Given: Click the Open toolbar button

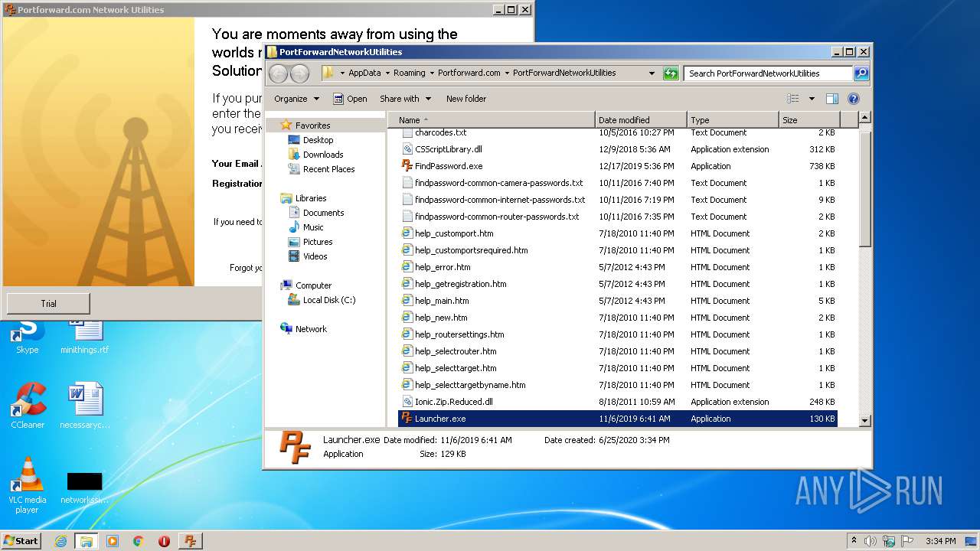Looking at the screenshot, I should click(x=350, y=99).
